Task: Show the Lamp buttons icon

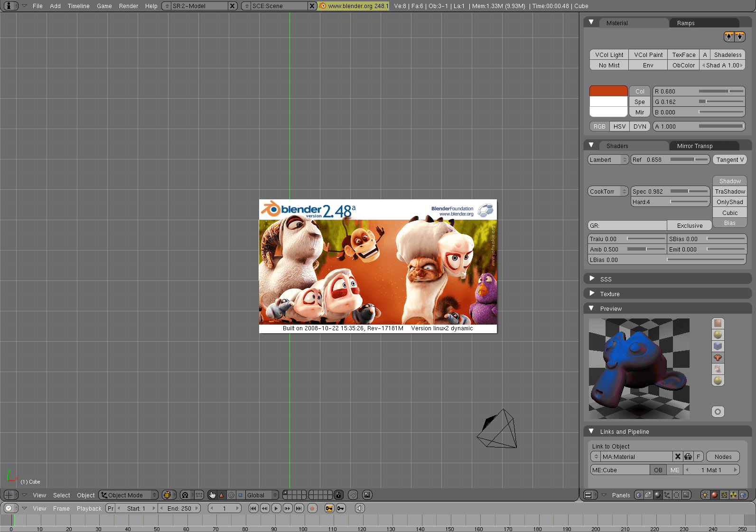Action: [705, 495]
